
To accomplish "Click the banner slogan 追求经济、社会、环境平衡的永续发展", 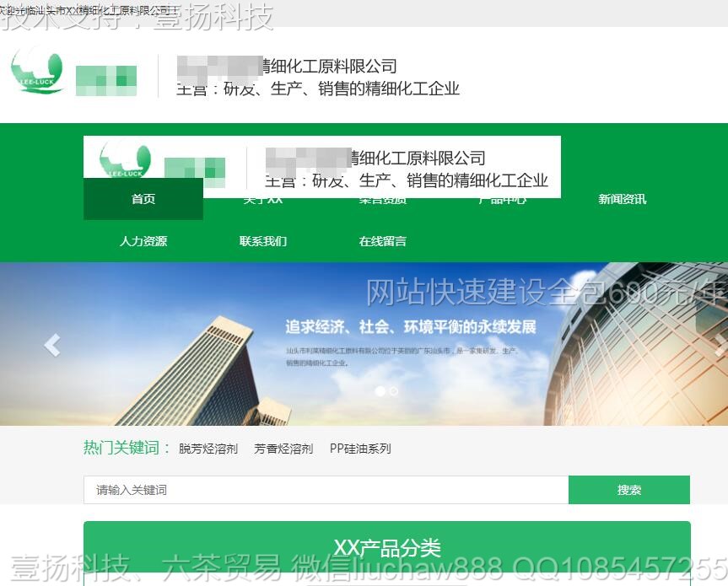I will click(x=411, y=327).
